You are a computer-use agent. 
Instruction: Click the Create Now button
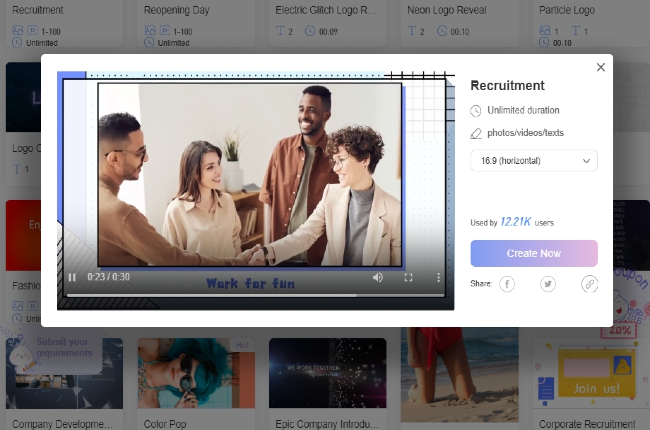pyautogui.click(x=533, y=253)
